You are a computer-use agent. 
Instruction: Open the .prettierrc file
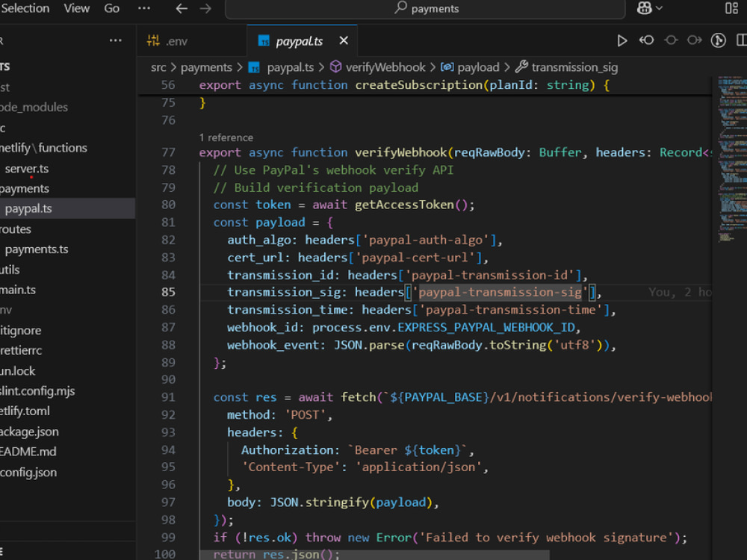click(x=21, y=350)
